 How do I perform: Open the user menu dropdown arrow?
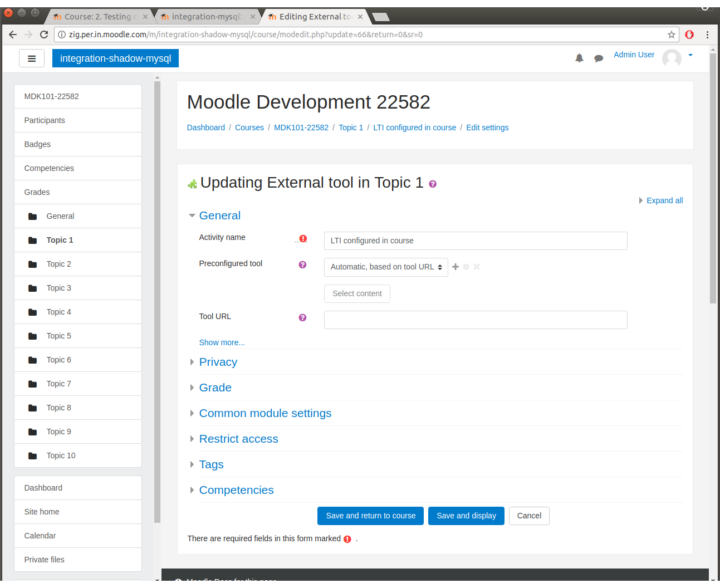click(690, 55)
